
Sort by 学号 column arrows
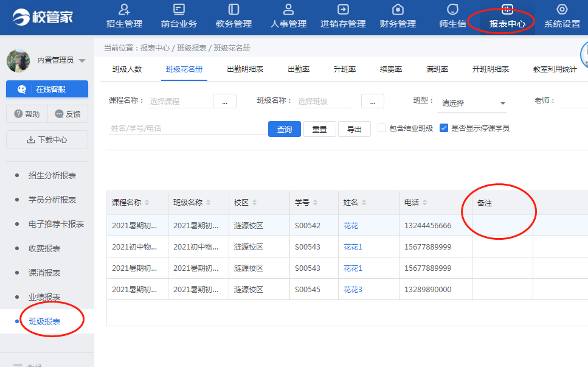click(315, 203)
